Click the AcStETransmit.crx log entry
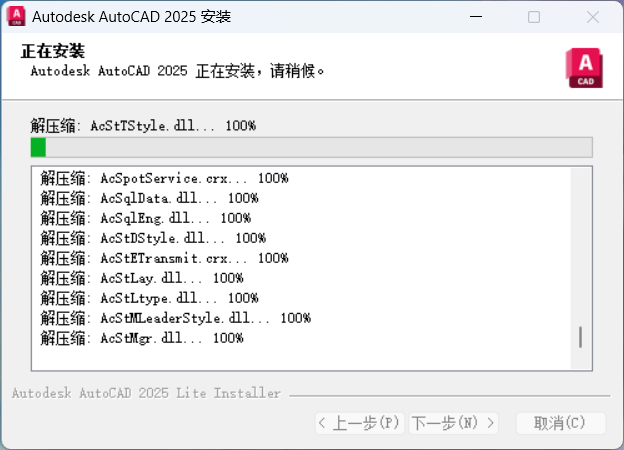Viewport: 624px width, 450px height. tap(165, 258)
